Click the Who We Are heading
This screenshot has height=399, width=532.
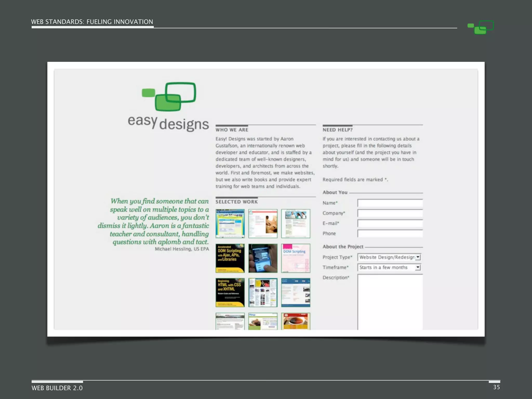(x=232, y=130)
